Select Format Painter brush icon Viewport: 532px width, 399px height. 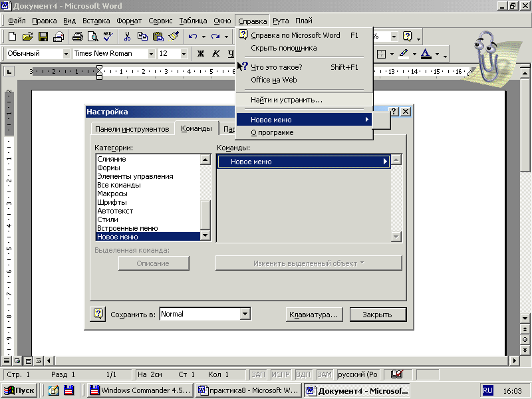[174, 37]
